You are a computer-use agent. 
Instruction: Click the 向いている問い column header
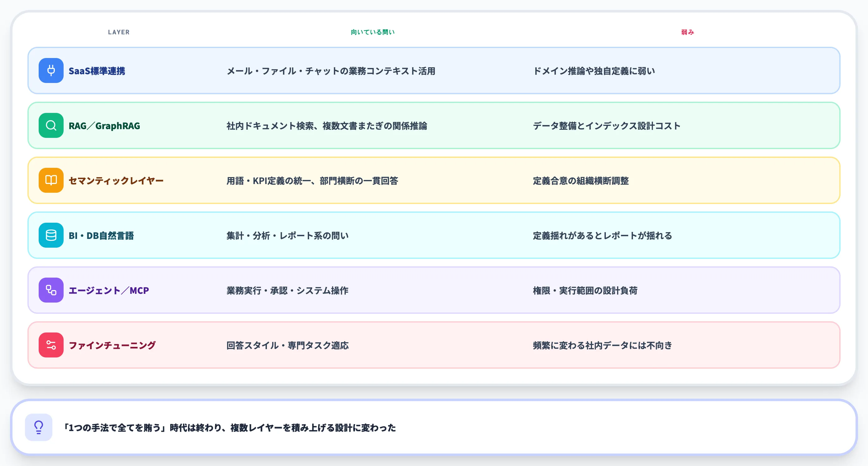(x=373, y=32)
